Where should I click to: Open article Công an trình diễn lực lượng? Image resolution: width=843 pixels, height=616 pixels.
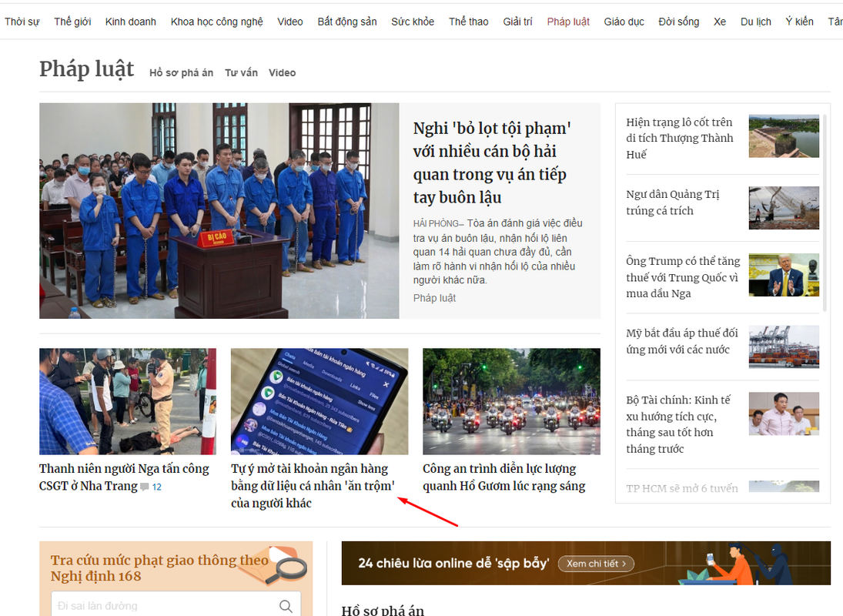coord(504,477)
